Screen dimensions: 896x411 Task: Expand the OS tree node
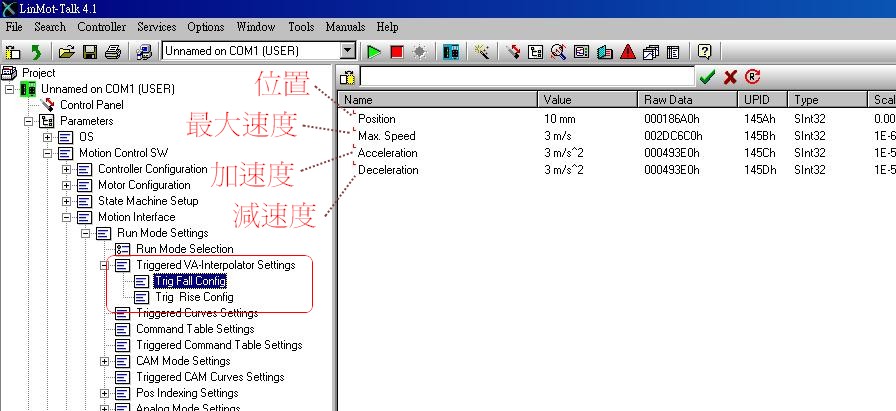coord(47,137)
